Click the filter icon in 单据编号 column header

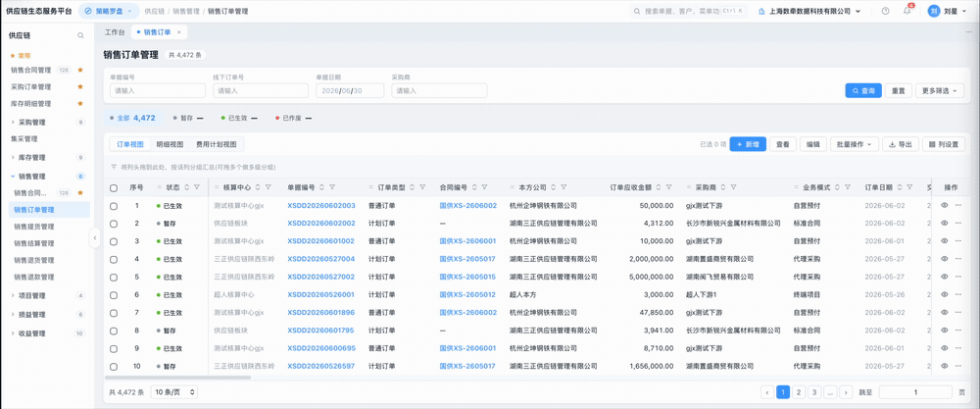point(332,187)
